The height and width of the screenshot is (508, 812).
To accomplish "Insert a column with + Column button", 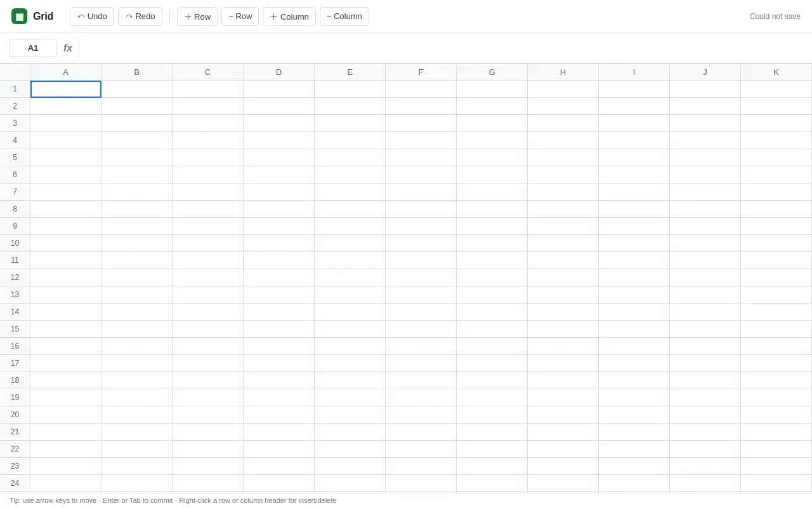I will (x=289, y=17).
